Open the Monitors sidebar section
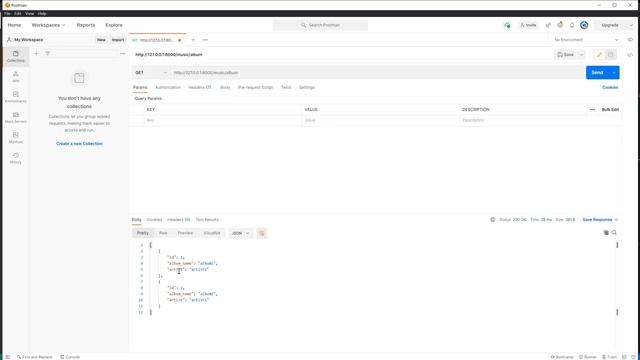Screen dimensions: 640x360 click(x=16, y=138)
